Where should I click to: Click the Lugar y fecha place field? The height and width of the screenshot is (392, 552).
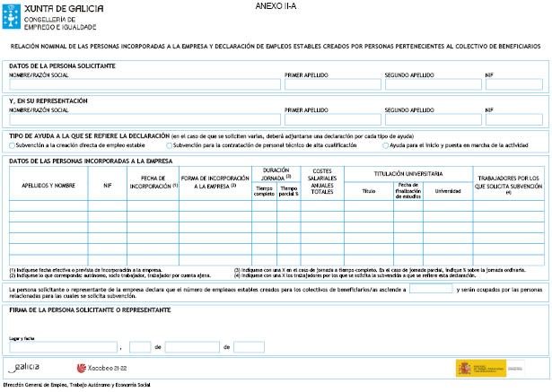click(63, 346)
